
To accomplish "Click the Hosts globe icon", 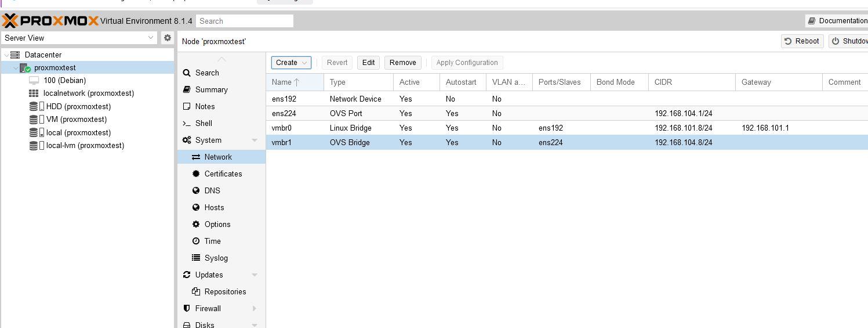I will tap(196, 207).
